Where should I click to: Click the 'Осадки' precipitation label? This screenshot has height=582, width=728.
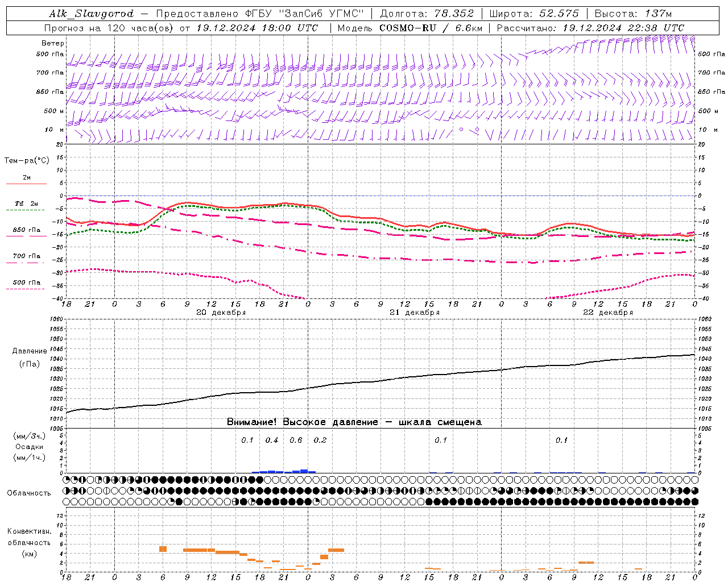tap(30, 447)
